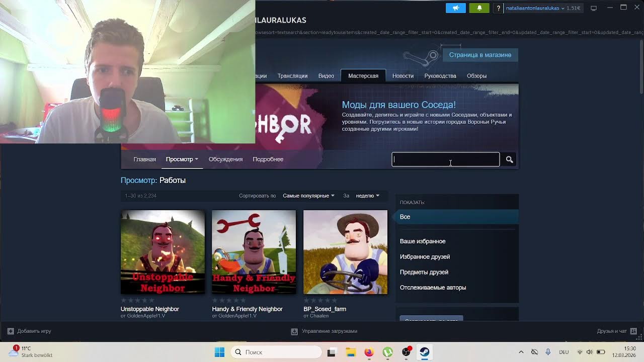Open the weather widget 11°C Stark bewölkt

31,352
